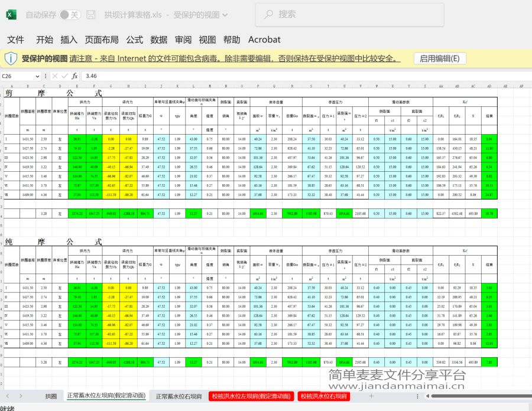Open the 视图 ribbon tab
This screenshot has height=411, width=532.
pos(207,40)
